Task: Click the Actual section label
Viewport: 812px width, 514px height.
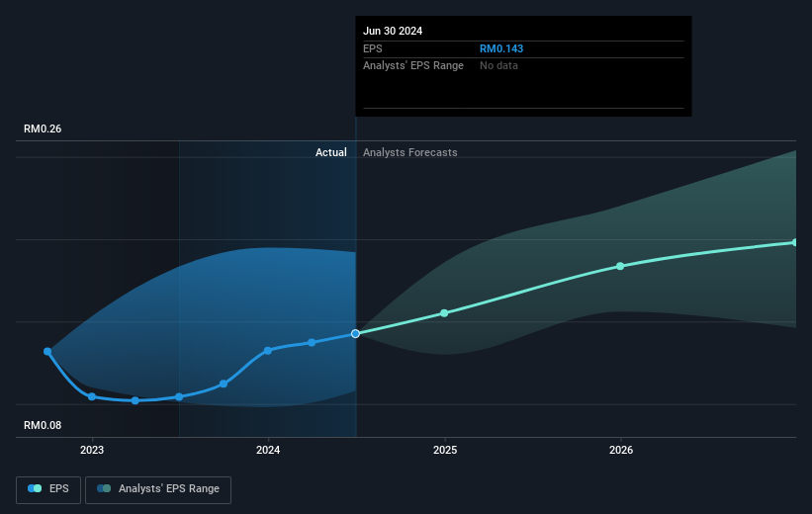Action: pyautogui.click(x=331, y=152)
